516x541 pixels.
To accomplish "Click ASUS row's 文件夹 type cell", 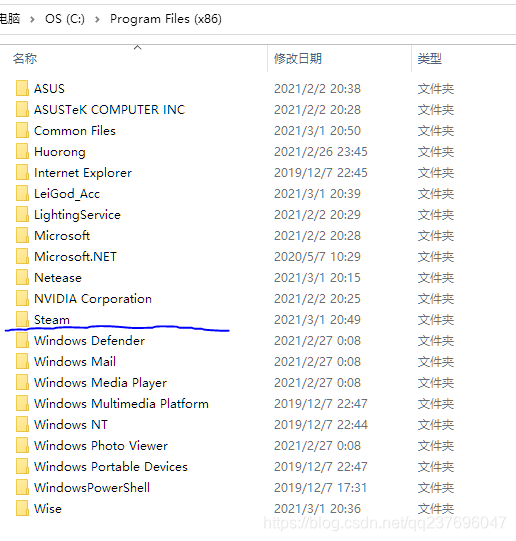I will 436,89.
